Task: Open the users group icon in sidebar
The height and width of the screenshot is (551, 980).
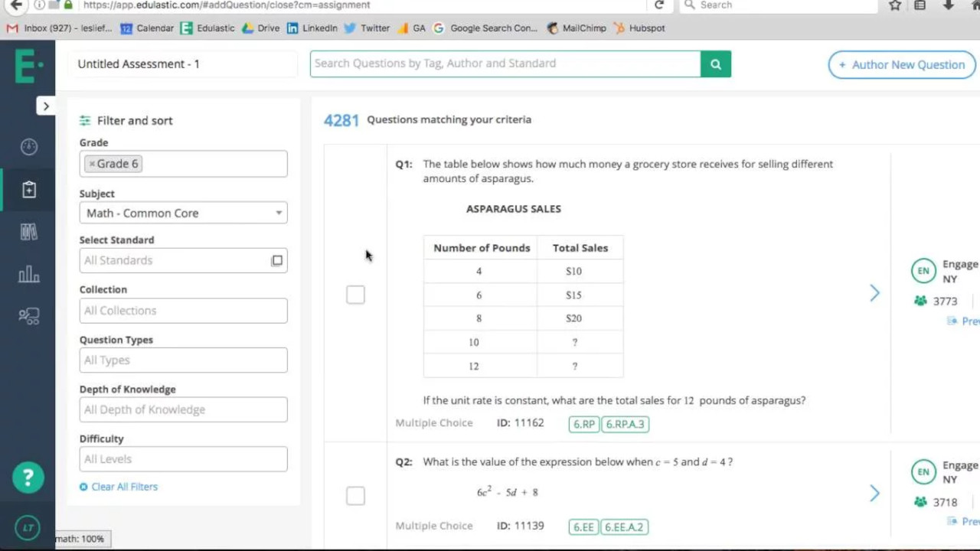Action: [x=29, y=316]
